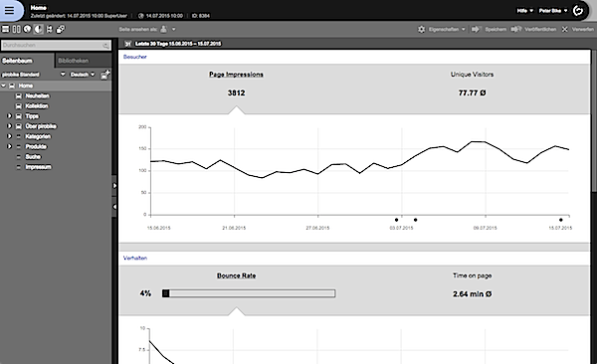Screen dimensions: 597x364
Task: Click the Verwerfen X icon
Action: [x=564, y=29]
